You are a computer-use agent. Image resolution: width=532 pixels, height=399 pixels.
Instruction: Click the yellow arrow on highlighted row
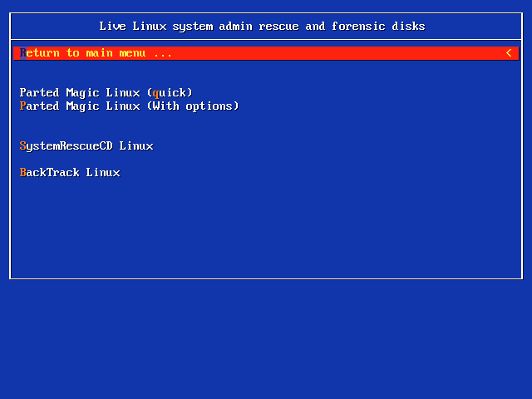click(x=509, y=53)
